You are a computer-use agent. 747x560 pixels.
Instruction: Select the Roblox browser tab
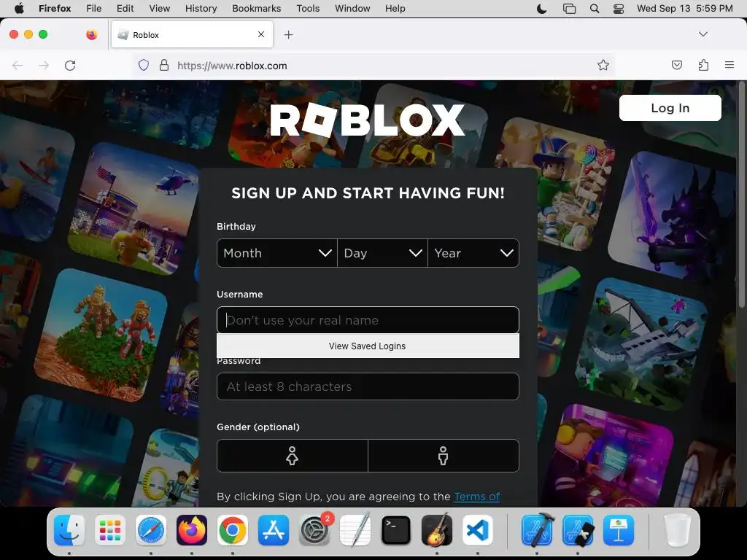pos(192,35)
